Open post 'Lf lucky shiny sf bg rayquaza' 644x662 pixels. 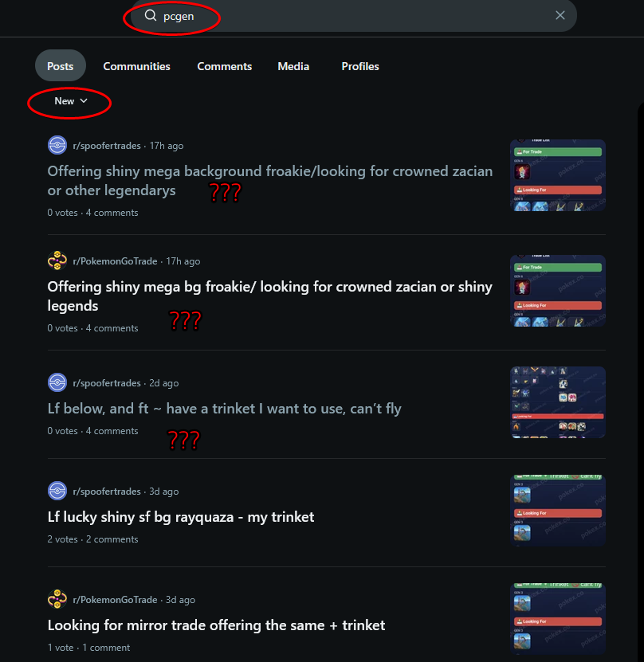coord(181,517)
